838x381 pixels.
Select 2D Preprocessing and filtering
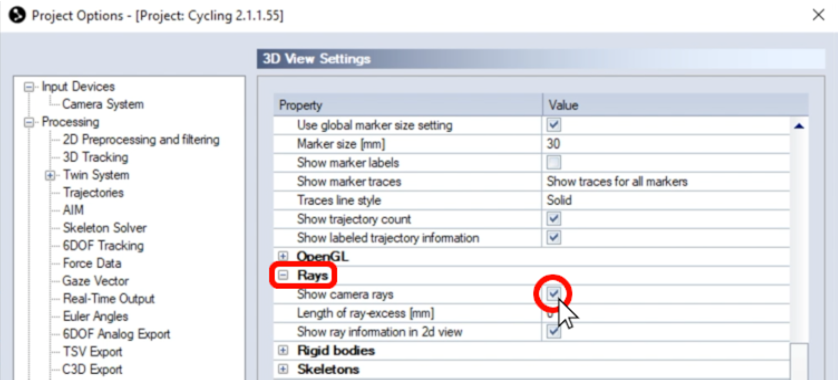point(141,139)
